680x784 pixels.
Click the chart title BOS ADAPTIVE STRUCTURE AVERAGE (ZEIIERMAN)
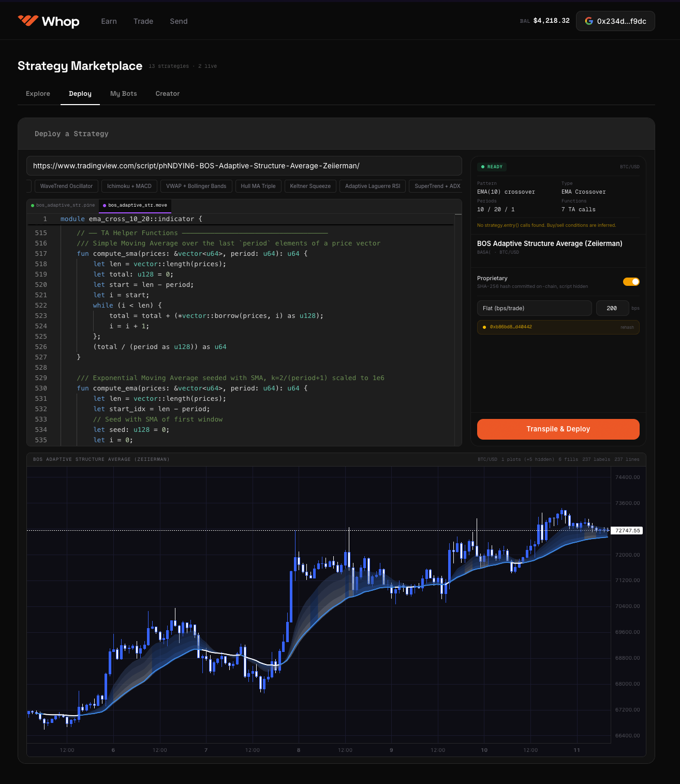pyautogui.click(x=101, y=459)
